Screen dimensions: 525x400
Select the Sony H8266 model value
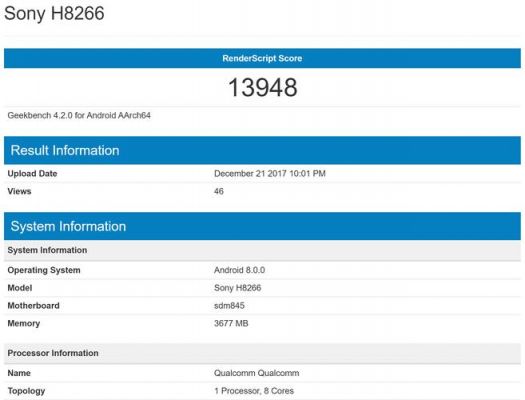[x=237, y=288]
